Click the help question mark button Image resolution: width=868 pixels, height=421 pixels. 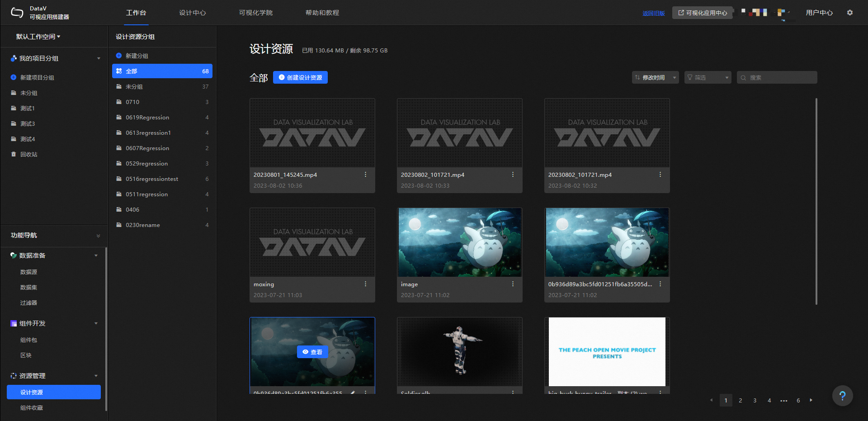point(843,396)
